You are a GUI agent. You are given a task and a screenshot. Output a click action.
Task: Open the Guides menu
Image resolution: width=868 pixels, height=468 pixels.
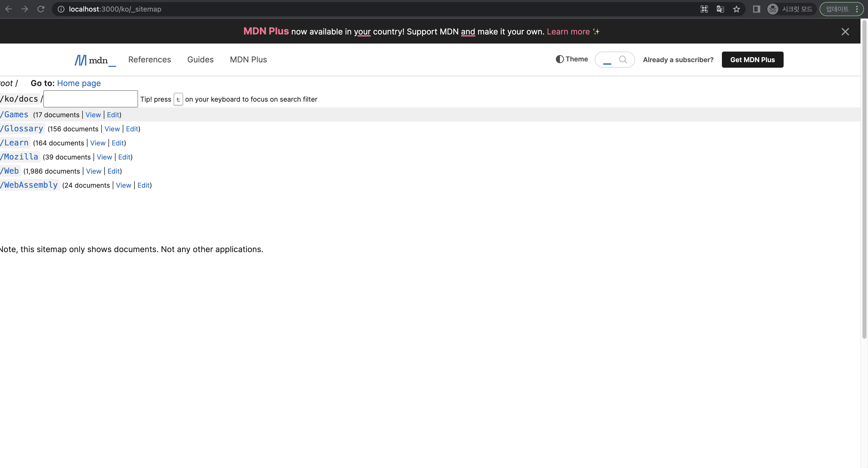coord(200,60)
